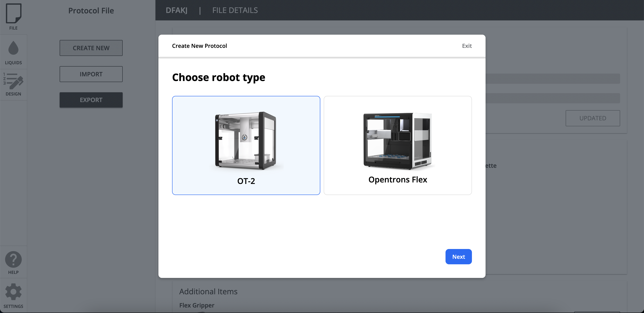
Task: Open the FILE sidebar tab
Action: point(13,17)
